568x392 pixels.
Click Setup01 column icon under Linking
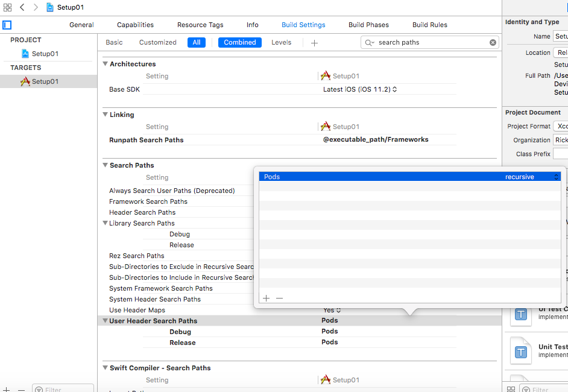click(326, 127)
